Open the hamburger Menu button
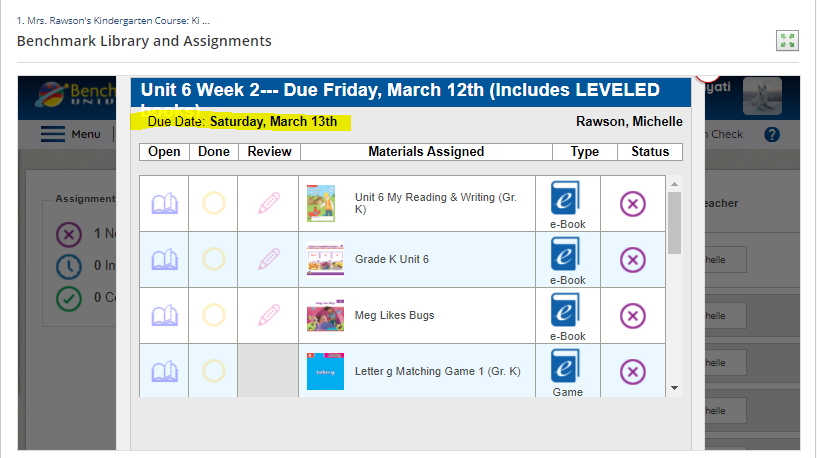 point(70,134)
